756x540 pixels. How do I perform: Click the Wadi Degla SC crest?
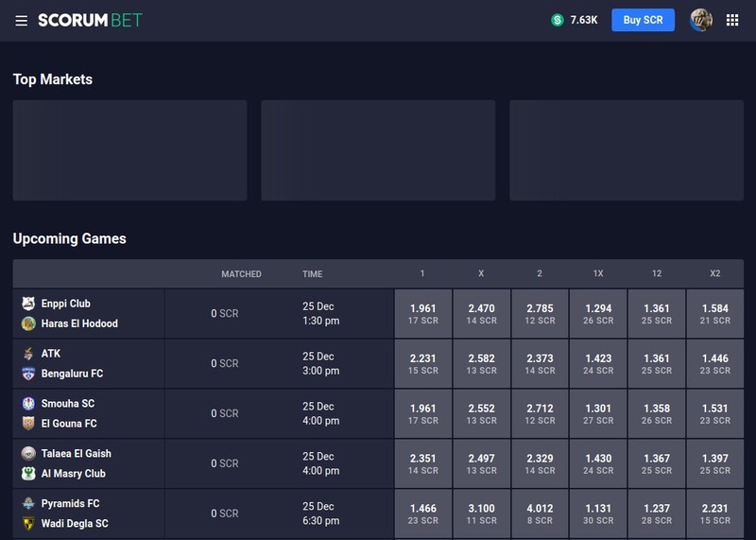[28, 523]
